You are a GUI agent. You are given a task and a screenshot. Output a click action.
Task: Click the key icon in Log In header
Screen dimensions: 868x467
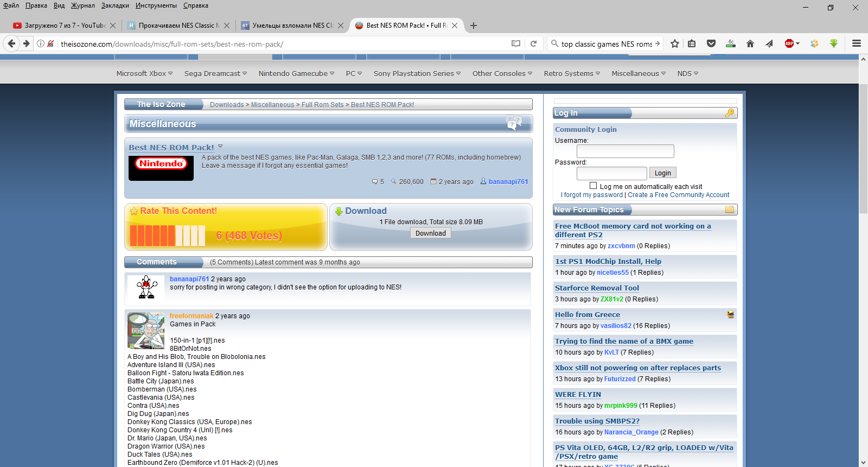(x=730, y=113)
